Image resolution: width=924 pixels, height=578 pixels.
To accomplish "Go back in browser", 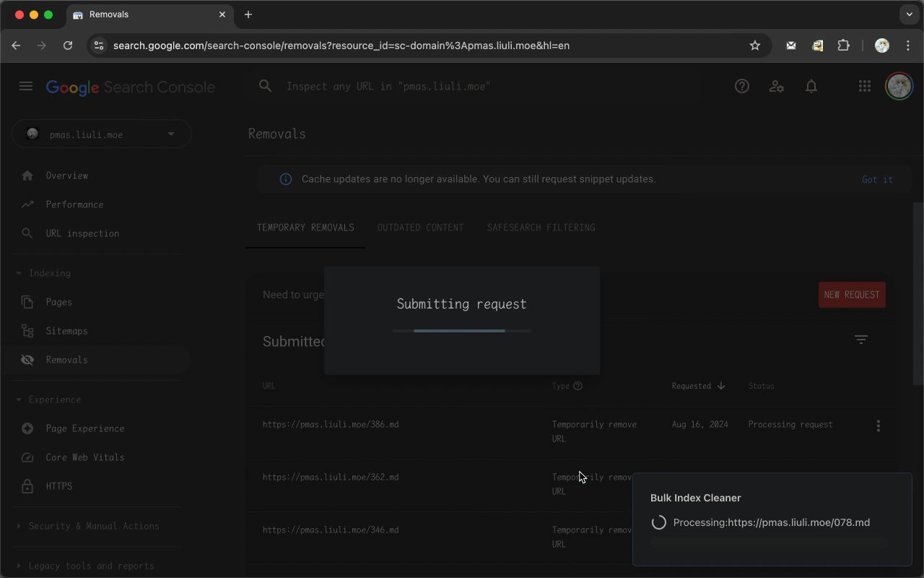I will click(x=16, y=46).
